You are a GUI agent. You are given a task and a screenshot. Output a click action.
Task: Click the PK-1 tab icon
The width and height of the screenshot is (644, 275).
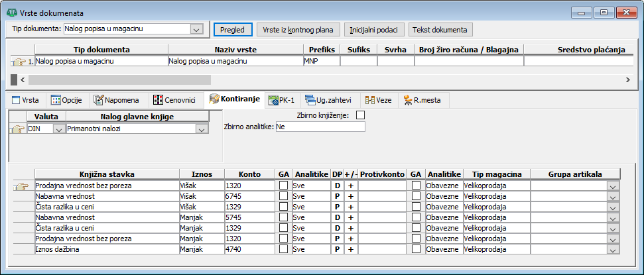[x=273, y=100]
